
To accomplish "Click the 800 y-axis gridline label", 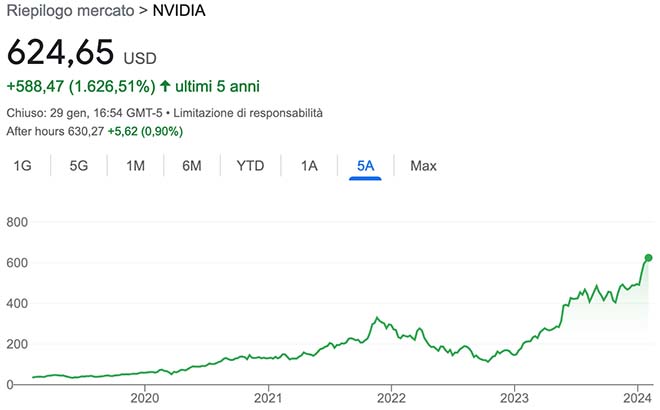I will pyautogui.click(x=17, y=222).
